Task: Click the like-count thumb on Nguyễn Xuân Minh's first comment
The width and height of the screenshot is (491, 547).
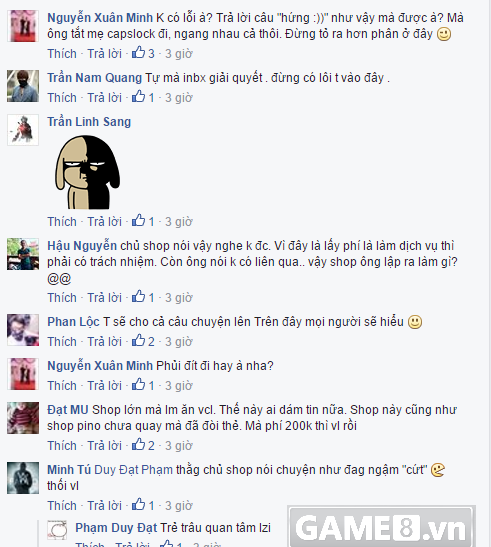Action: 139,53
